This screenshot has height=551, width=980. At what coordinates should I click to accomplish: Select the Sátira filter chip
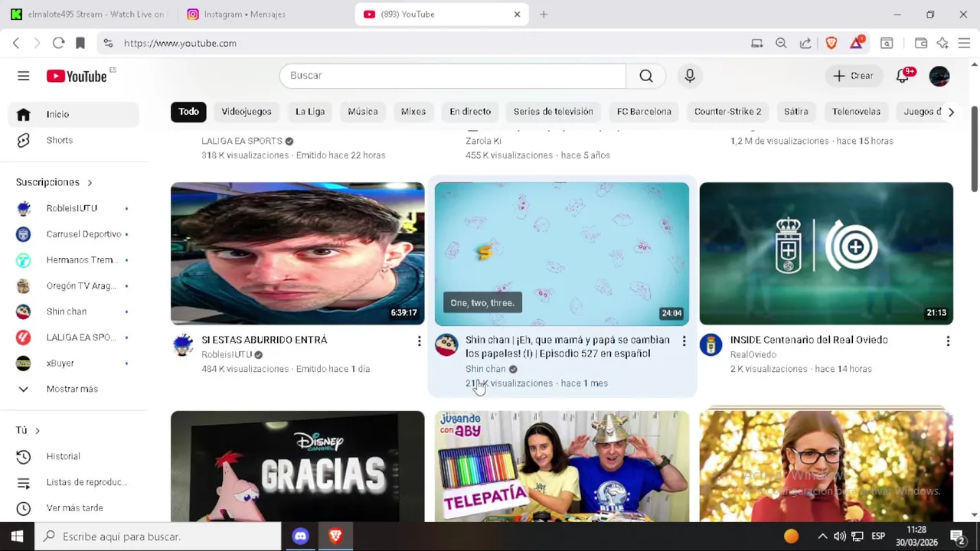coord(796,112)
